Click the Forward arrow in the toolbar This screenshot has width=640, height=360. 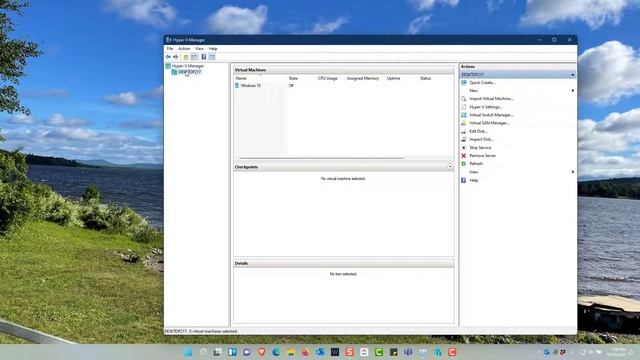point(176,57)
